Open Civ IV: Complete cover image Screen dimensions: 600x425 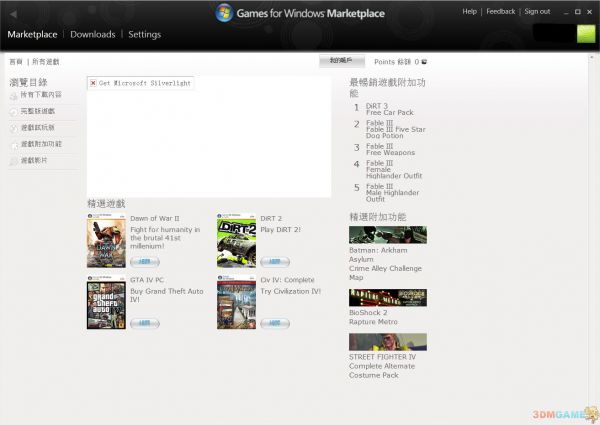pos(236,303)
